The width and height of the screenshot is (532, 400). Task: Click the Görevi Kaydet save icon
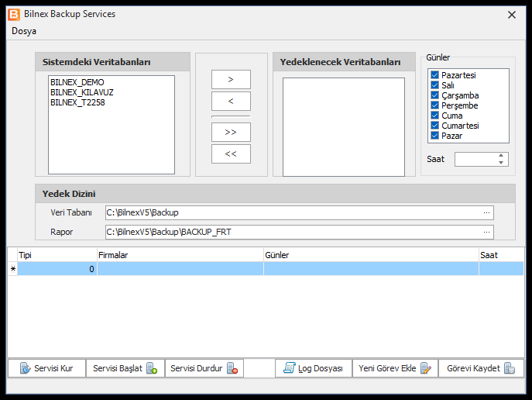tap(510, 368)
